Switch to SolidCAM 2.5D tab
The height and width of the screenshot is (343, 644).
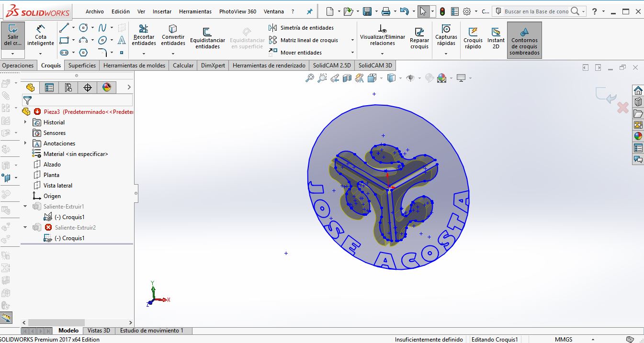pyautogui.click(x=332, y=66)
